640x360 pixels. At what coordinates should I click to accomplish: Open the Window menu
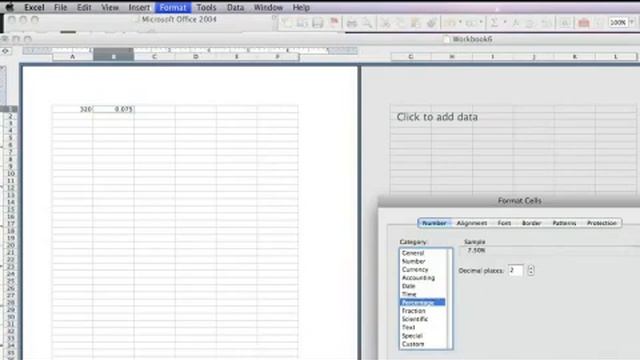pos(268,7)
